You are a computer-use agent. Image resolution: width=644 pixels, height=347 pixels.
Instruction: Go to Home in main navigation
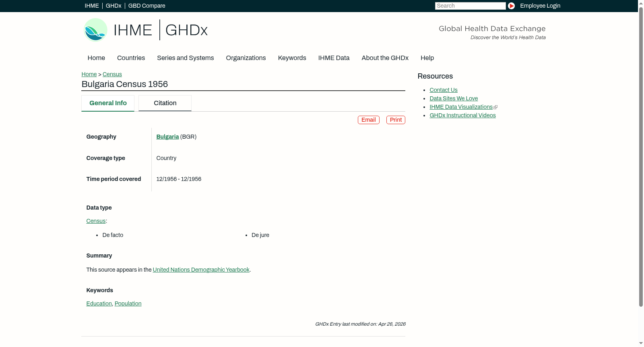point(96,58)
